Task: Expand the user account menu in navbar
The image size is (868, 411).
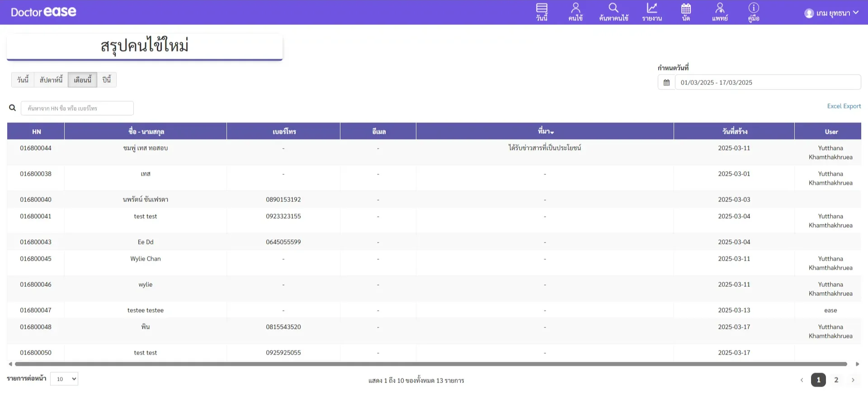Action: coord(831,13)
